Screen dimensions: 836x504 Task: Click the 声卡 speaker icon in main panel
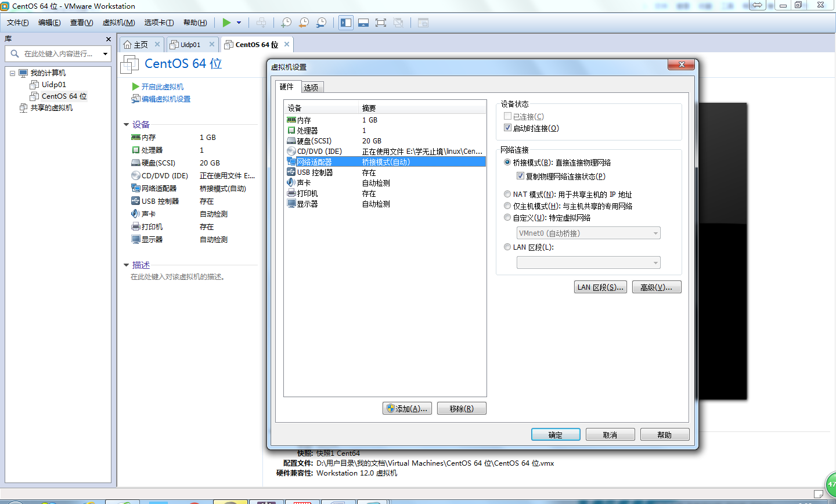(x=136, y=214)
